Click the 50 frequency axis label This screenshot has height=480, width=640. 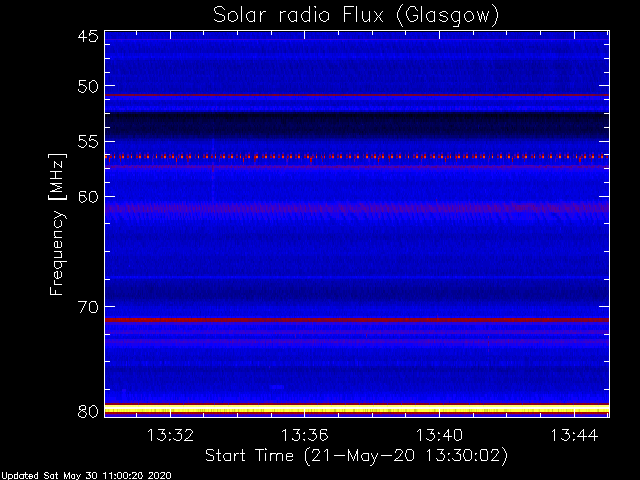(88, 86)
